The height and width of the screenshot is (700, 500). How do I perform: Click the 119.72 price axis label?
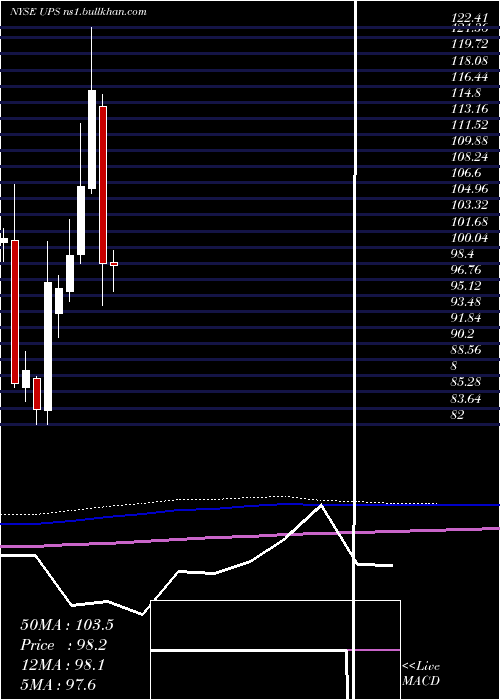click(469, 44)
